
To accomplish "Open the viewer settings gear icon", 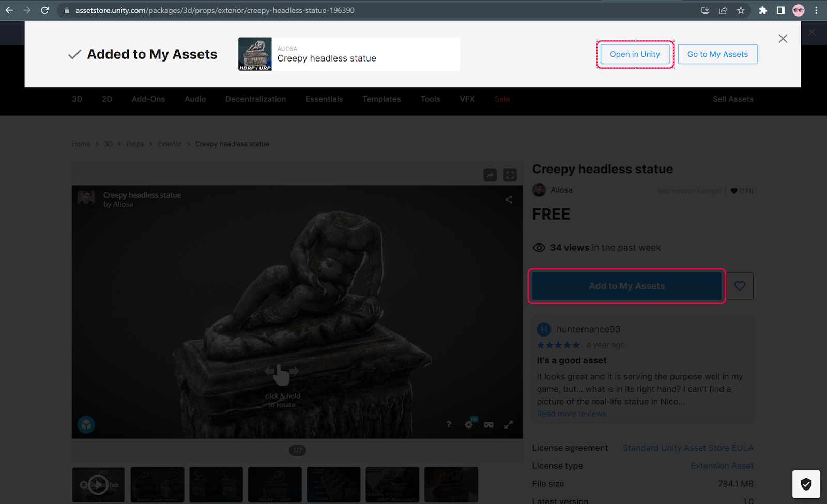I will coord(469,424).
